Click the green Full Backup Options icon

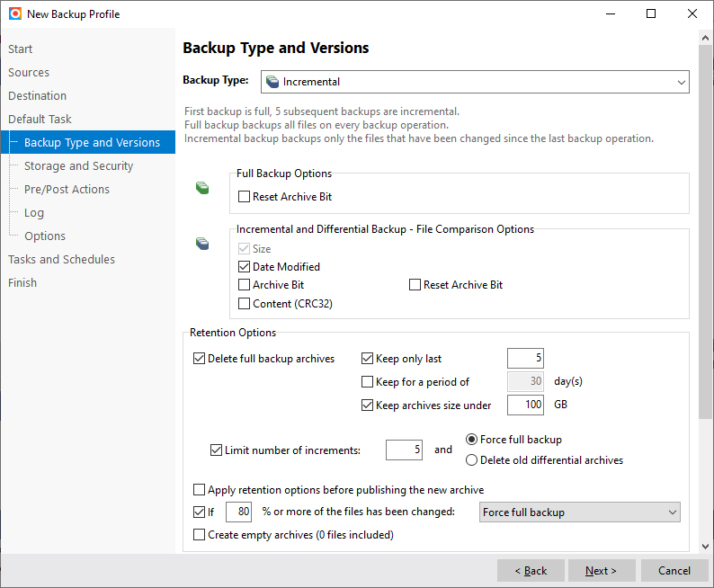tap(203, 188)
